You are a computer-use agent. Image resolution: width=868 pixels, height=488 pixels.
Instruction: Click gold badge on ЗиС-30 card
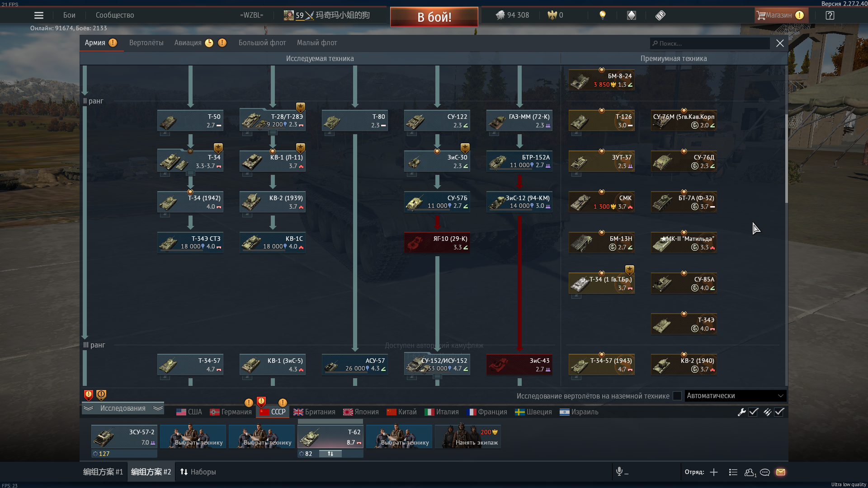(465, 148)
